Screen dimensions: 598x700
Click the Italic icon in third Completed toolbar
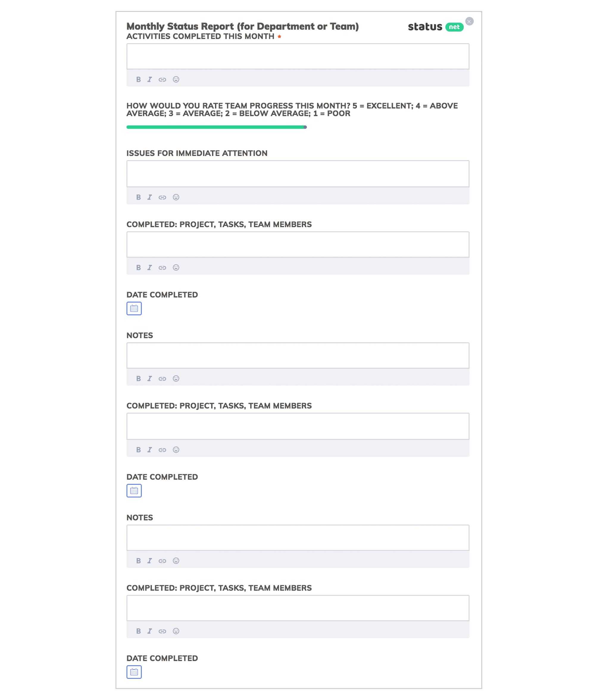pyautogui.click(x=149, y=631)
